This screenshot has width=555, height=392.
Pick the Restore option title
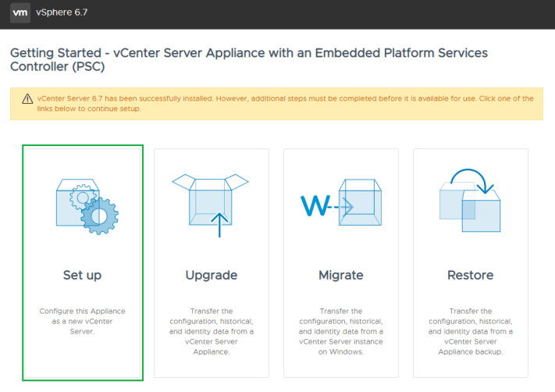coord(470,275)
